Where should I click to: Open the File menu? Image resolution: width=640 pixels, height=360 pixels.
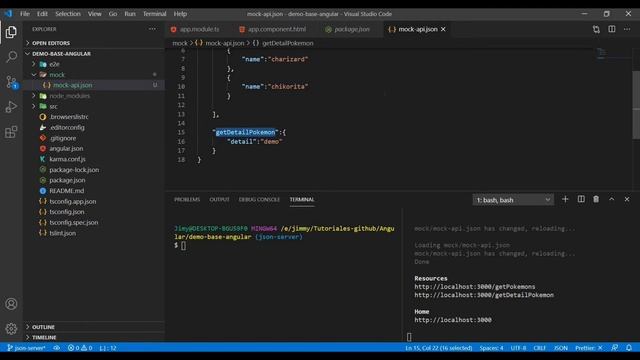tap(25, 13)
